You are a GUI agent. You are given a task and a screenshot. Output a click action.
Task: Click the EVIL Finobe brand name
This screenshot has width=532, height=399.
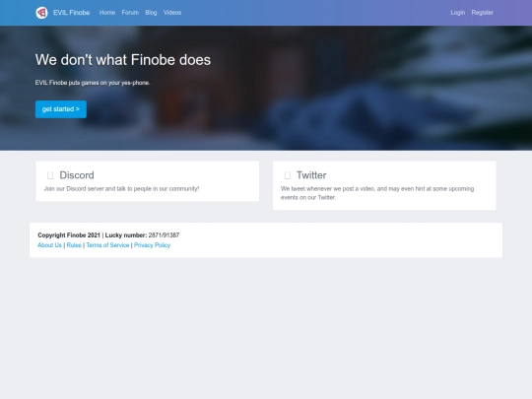point(71,13)
